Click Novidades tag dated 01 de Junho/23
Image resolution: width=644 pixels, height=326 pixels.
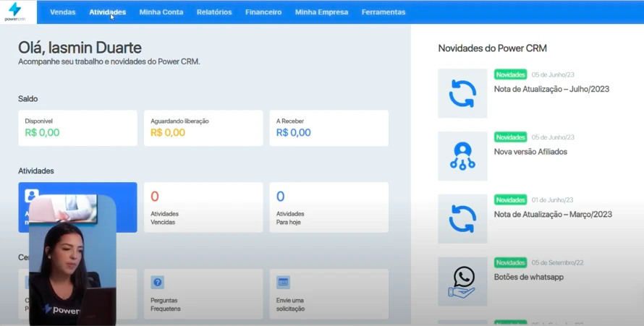[x=510, y=200]
